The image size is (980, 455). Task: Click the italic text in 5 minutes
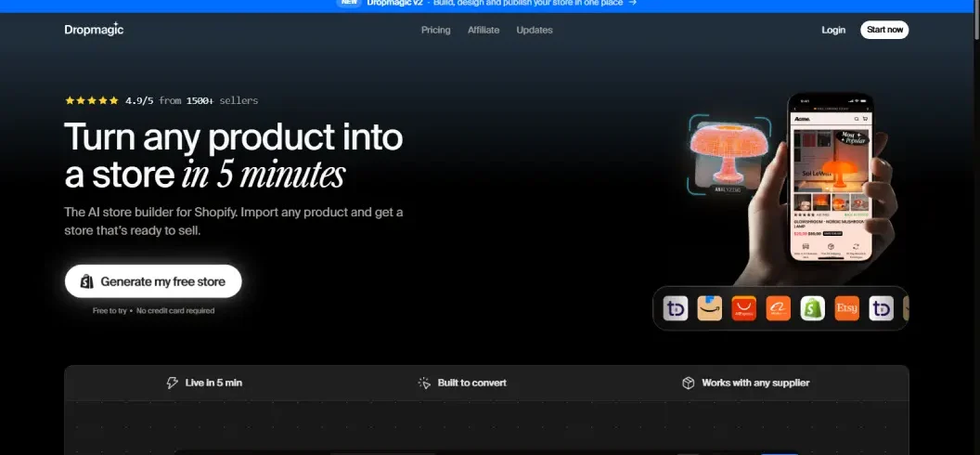[264, 175]
